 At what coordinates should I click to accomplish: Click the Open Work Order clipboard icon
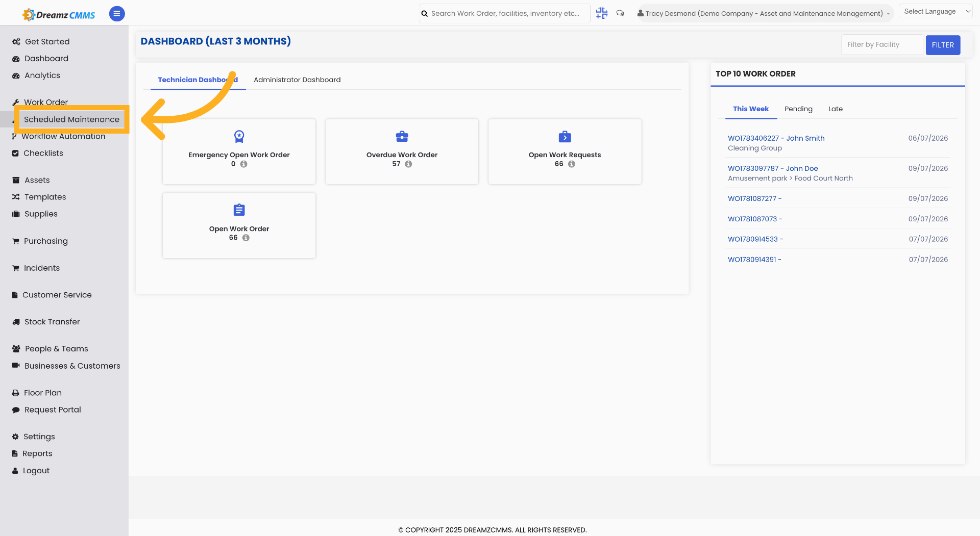coord(239,210)
